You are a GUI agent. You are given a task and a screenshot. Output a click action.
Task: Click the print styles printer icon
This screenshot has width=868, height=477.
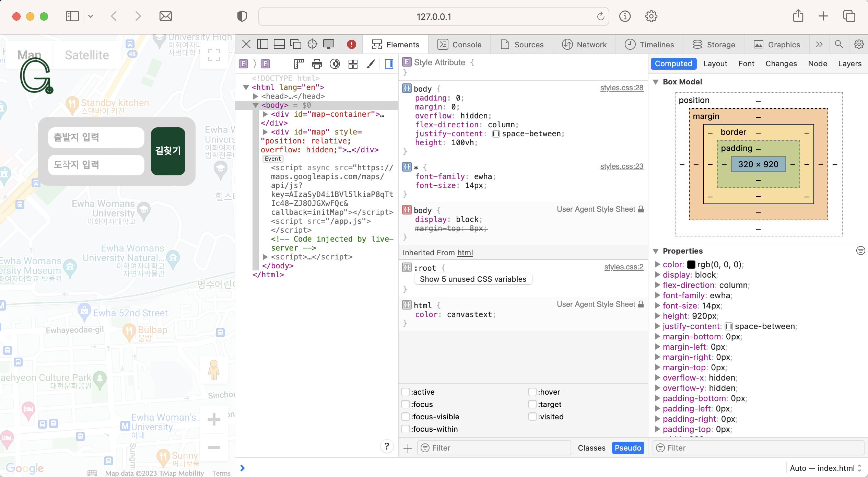pyautogui.click(x=317, y=64)
